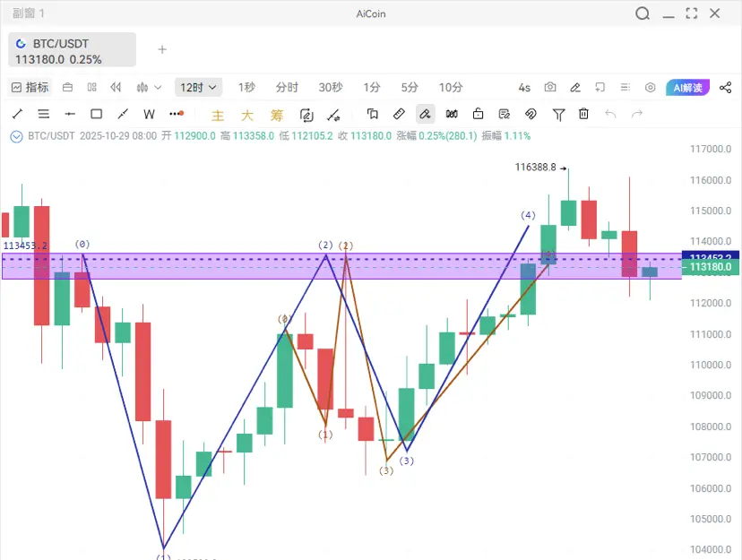Click the bookmark templates icon
The width and height of the screenshot is (742, 560).
click(x=373, y=114)
